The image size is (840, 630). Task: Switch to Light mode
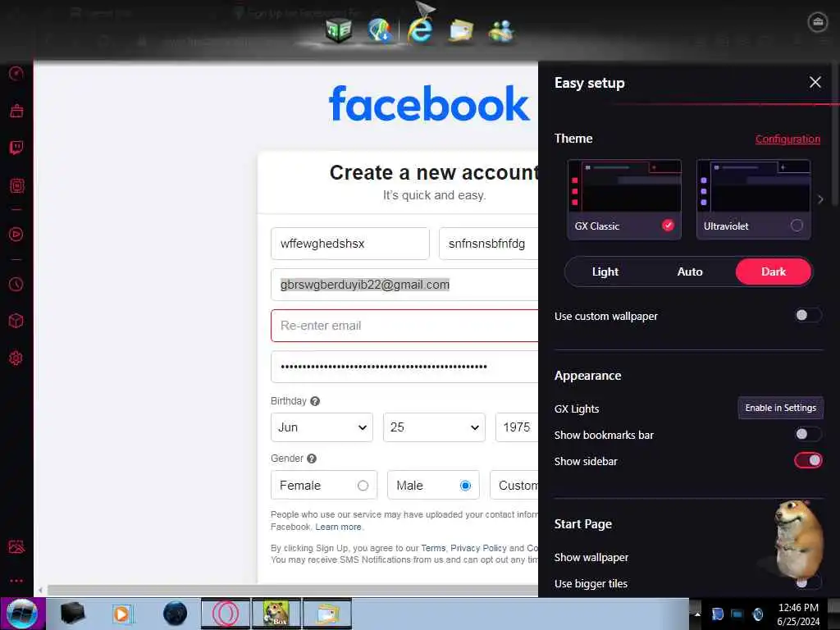point(605,272)
